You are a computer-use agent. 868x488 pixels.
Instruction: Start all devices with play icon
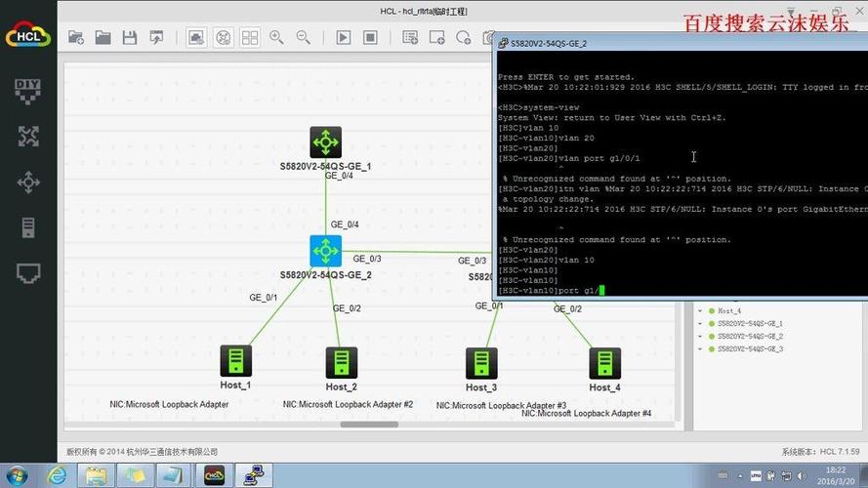[344, 37]
